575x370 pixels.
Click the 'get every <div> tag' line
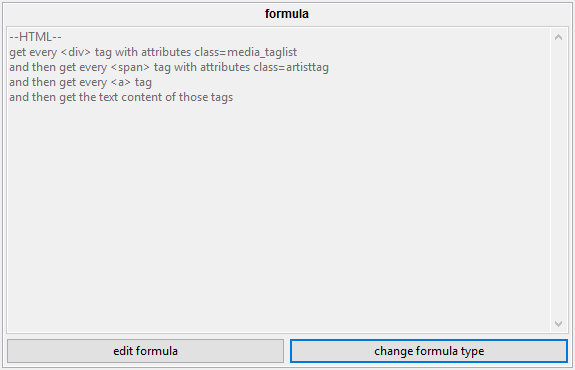(153, 52)
